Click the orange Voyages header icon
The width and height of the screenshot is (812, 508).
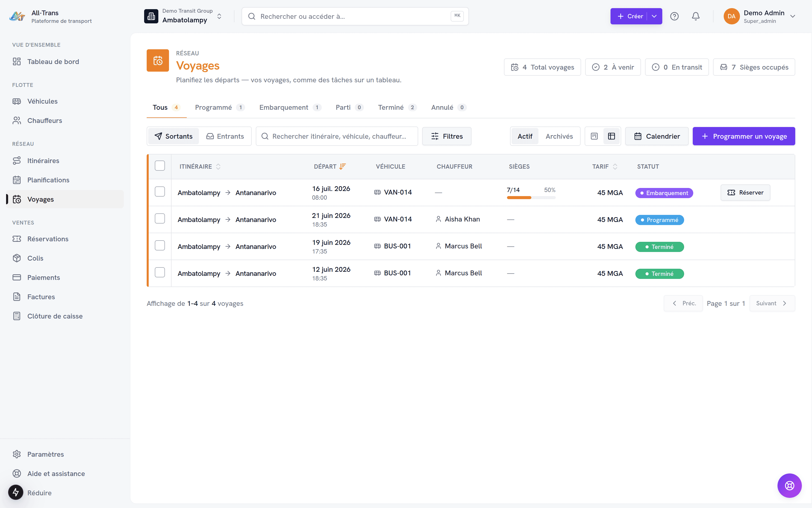(158, 60)
